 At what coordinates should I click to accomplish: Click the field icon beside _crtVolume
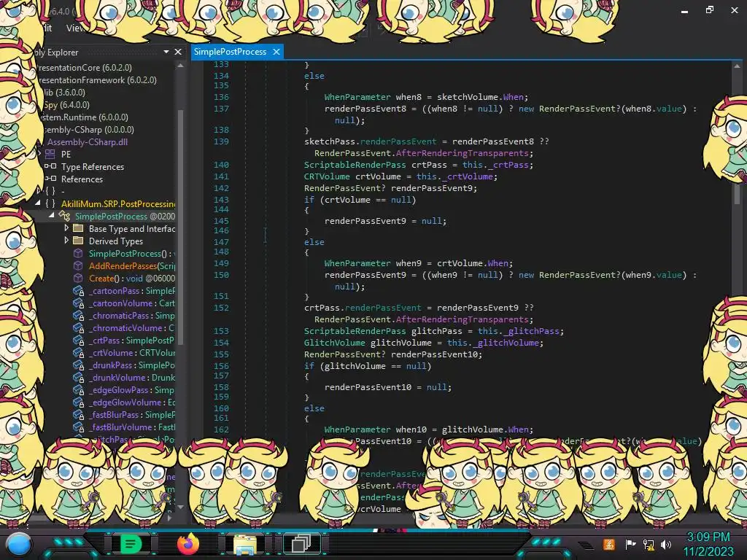click(79, 353)
